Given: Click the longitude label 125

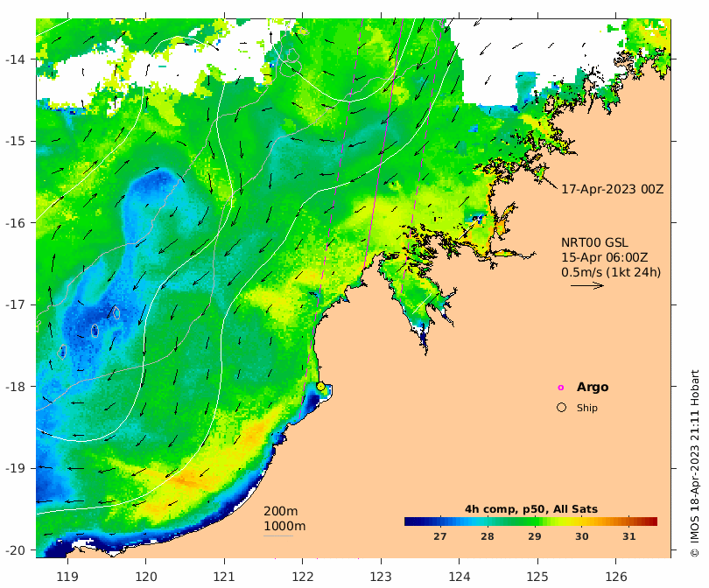Looking at the screenshot, I should coord(537,577).
